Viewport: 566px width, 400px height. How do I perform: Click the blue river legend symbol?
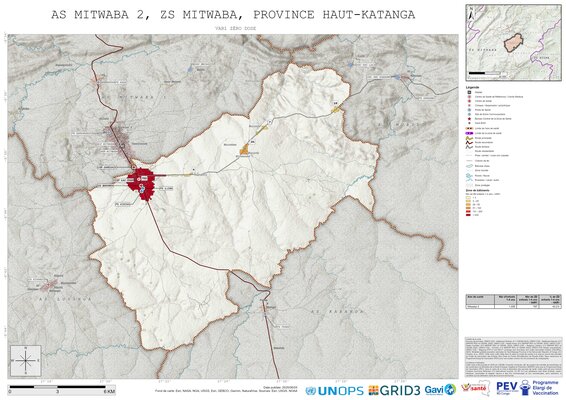[469, 175]
